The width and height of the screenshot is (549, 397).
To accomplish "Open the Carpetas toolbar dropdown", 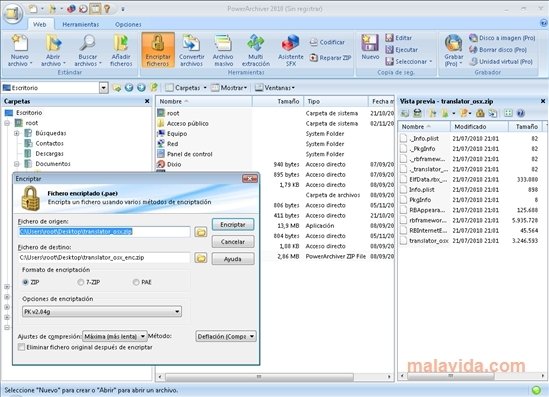I will pos(186,88).
